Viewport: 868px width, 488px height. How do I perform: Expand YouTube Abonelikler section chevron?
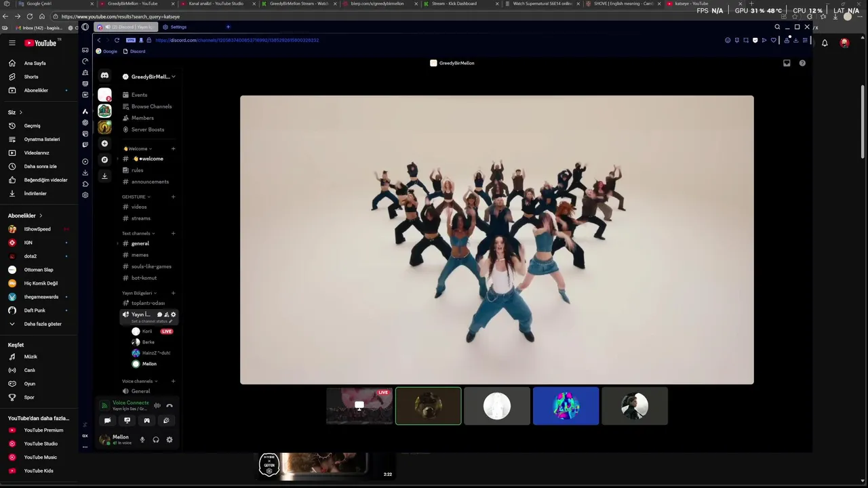point(41,216)
